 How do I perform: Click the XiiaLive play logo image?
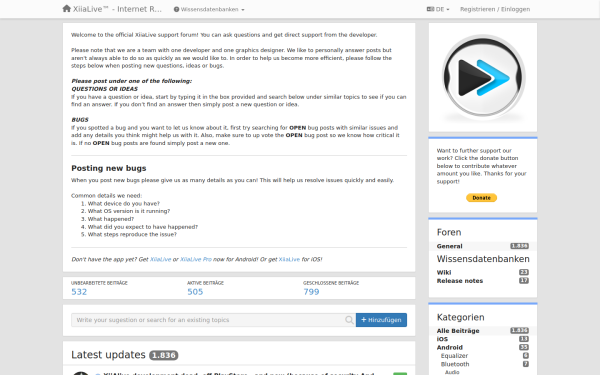483,77
